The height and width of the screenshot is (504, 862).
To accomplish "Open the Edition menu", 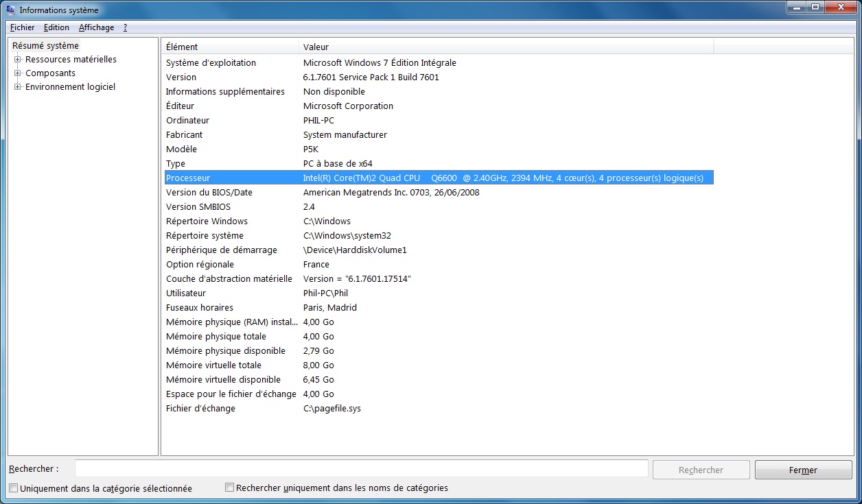I will [56, 27].
